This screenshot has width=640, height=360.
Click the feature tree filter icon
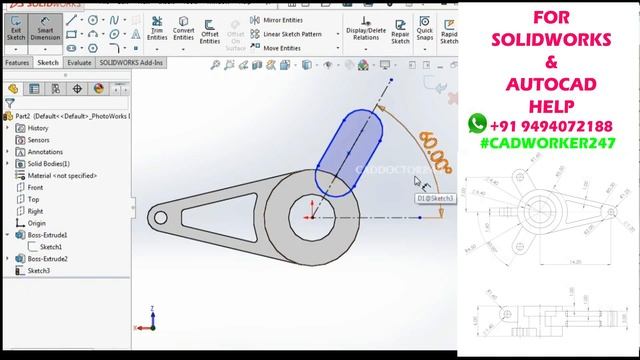click(x=10, y=103)
